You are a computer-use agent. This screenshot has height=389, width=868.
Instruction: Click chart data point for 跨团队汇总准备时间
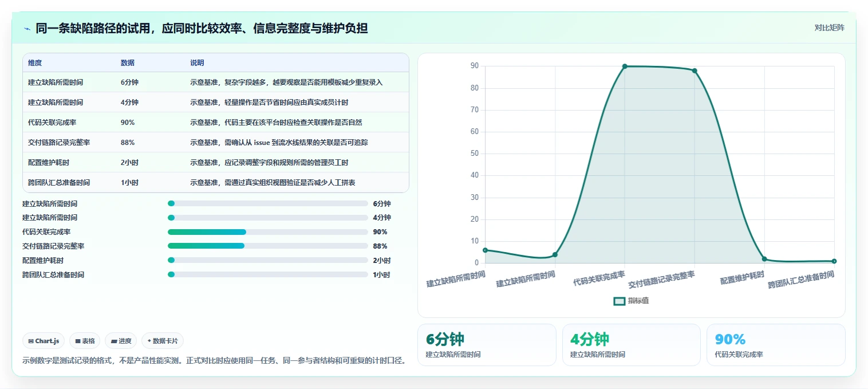(x=834, y=261)
